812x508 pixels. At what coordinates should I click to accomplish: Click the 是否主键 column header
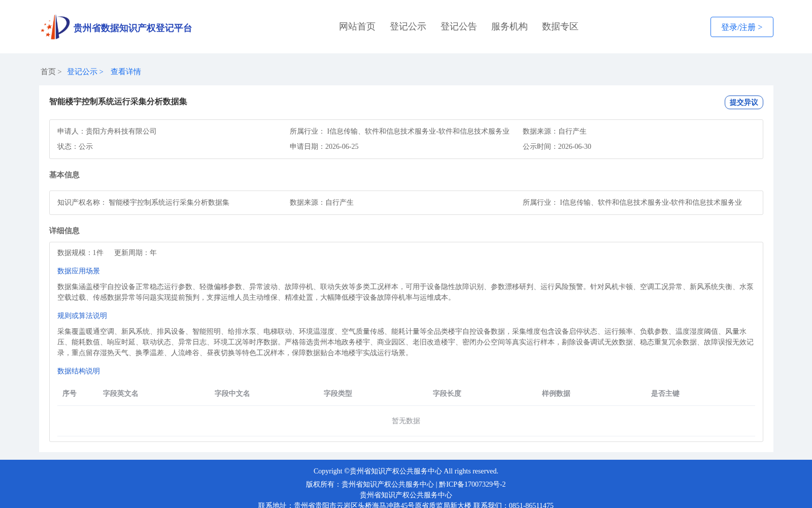click(x=665, y=393)
